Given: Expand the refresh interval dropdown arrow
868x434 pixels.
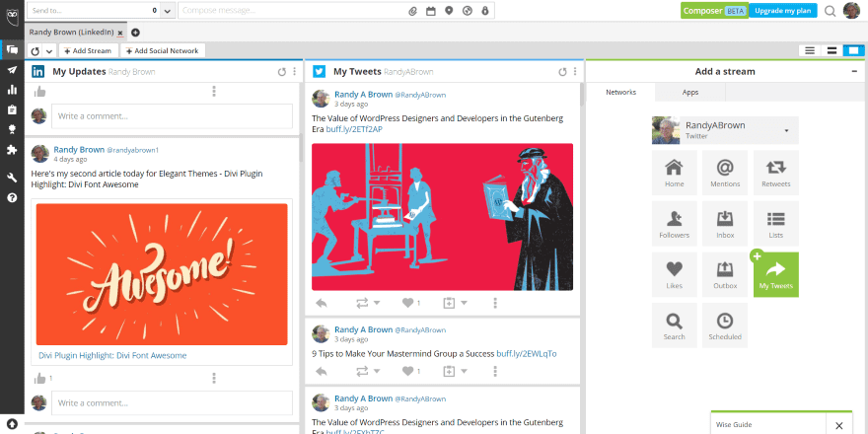Looking at the screenshot, I should tap(49, 51).
